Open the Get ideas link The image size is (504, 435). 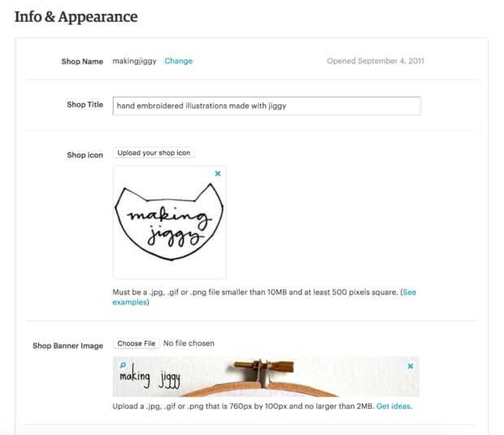393,407
